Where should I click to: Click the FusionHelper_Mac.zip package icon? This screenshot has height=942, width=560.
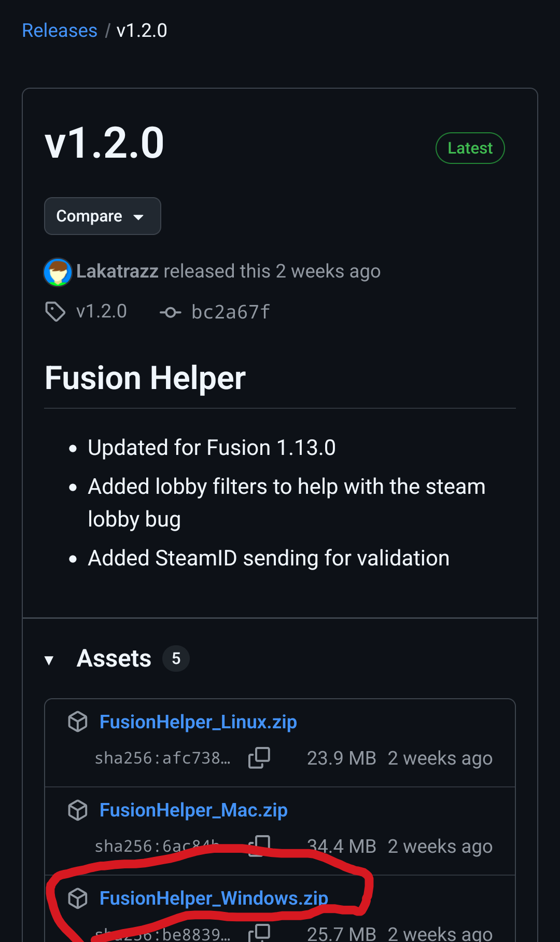[x=78, y=810]
